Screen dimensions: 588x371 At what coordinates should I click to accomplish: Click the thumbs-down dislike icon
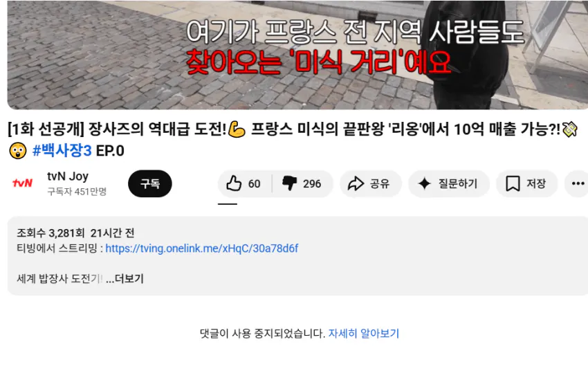point(289,183)
